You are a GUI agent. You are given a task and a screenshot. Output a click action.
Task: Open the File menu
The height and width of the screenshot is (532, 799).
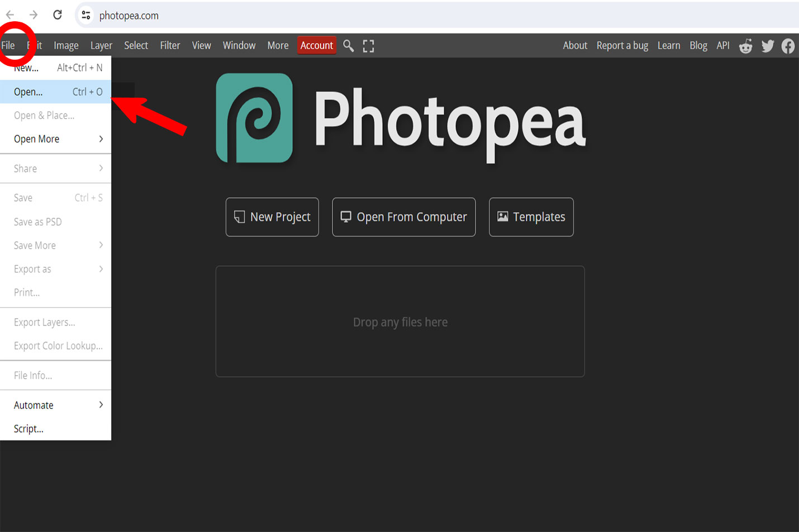click(8, 46)
